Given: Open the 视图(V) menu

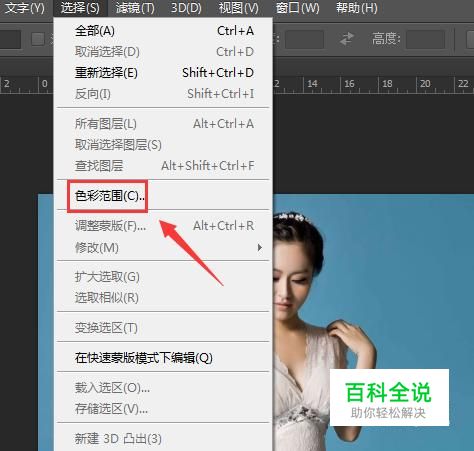Looking at the screenshot, I should [239, 7].
